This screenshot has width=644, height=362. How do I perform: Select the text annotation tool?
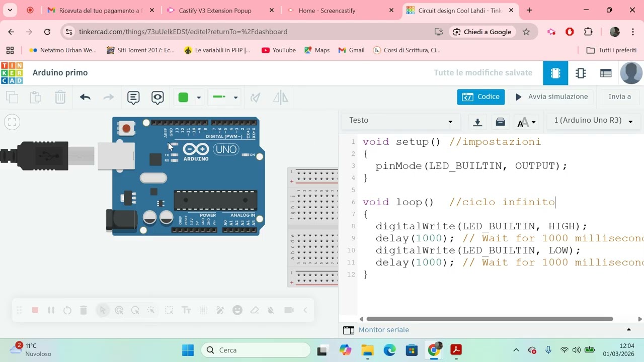coord(186,310)
